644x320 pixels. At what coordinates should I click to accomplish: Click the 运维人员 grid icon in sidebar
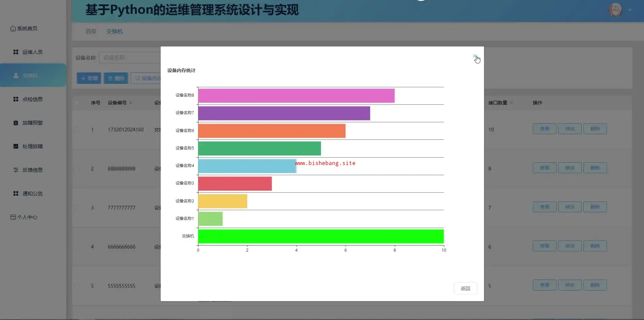pyautogui.click(x=15, y=52)
